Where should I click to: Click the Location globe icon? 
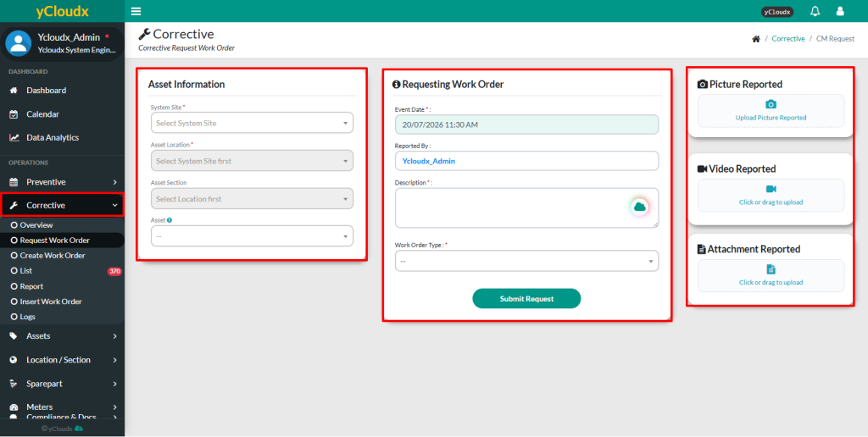pos(14,360)
